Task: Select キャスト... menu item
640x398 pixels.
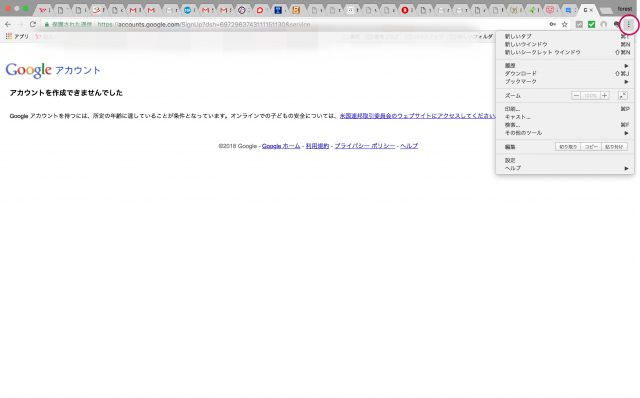Action: click(565, 117)
